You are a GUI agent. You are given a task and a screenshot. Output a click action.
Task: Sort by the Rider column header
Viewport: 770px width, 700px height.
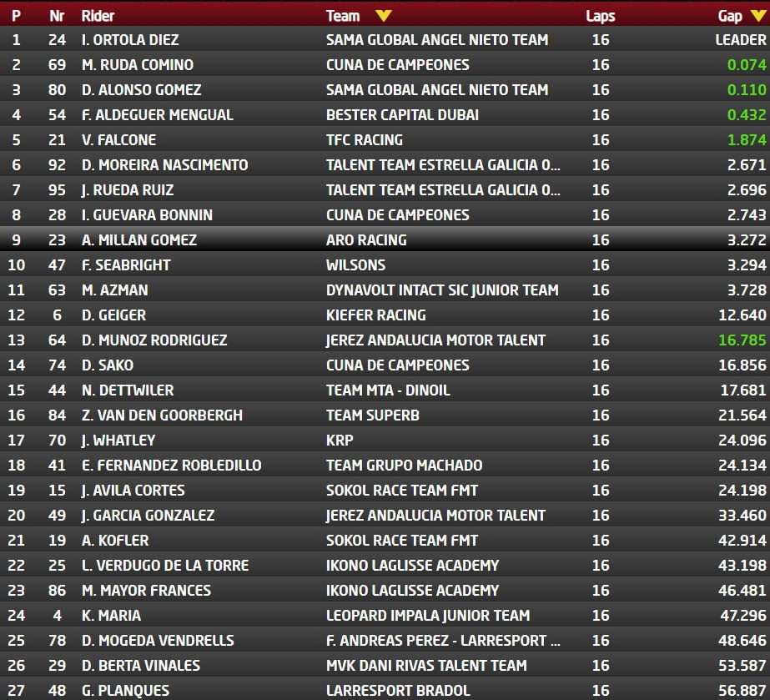tap(98, 15)
